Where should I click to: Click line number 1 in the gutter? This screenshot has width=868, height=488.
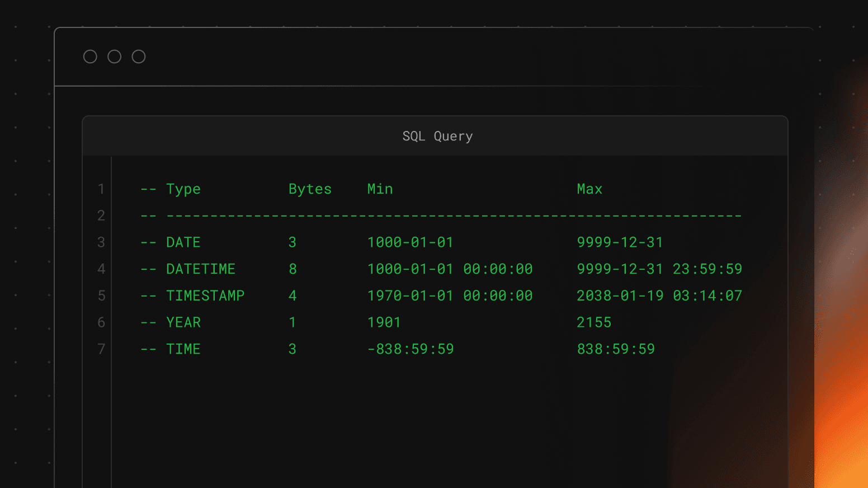click(101, 189)
